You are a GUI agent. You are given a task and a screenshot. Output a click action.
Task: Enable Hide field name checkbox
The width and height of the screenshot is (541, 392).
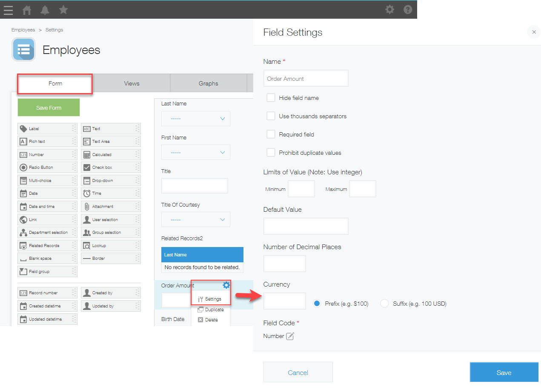tap(271, 98)
